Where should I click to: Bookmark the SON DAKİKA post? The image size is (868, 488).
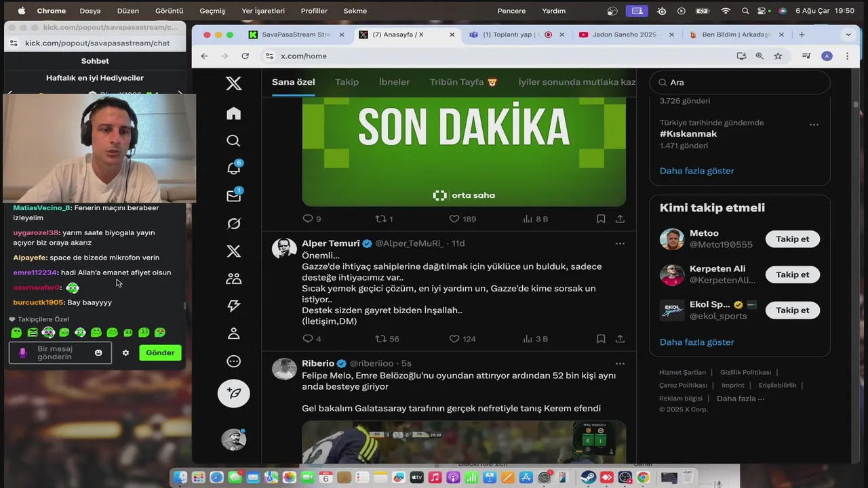tap(601, 219)
